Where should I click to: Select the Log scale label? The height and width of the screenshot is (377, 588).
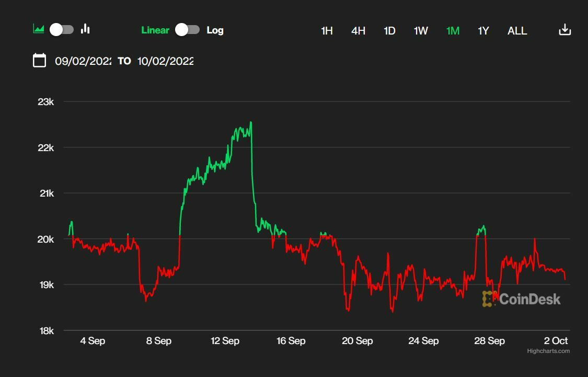click(215, 30)
